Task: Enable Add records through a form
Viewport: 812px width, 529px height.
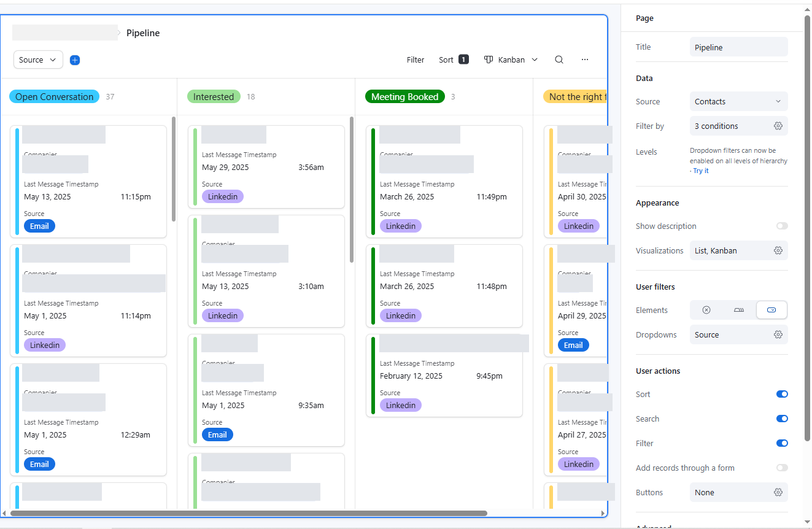Action: point(782,468)
